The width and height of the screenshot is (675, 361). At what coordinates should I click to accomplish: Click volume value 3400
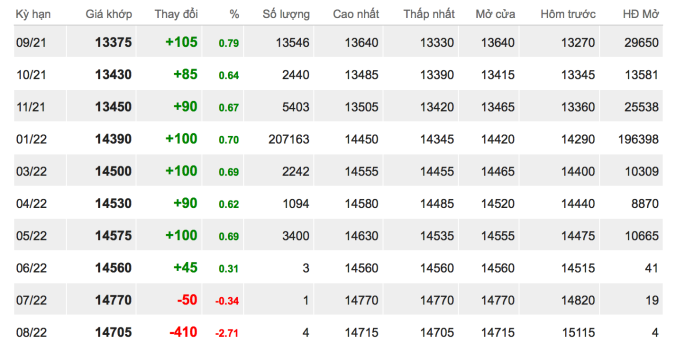296,236
